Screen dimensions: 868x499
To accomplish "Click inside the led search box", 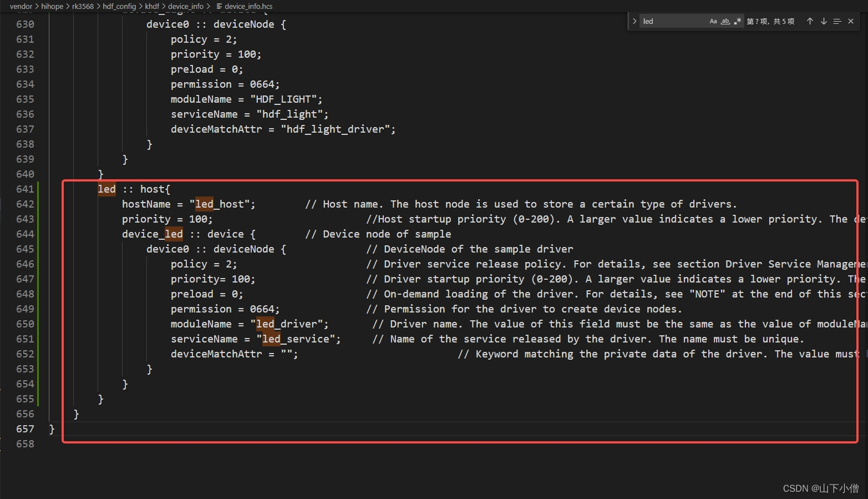I will point(671,21).
